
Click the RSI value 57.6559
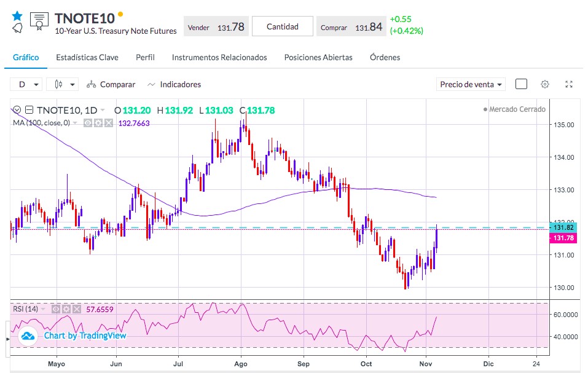(x=100, y=309)
